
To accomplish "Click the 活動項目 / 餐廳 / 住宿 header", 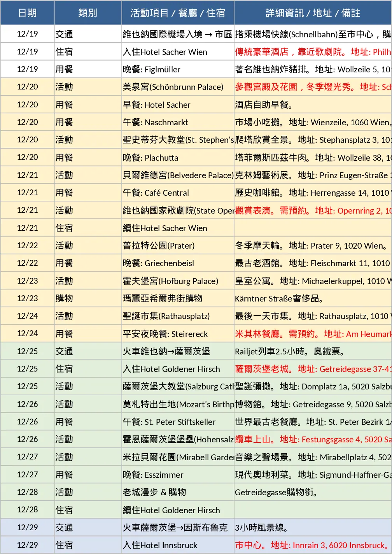I will pyautogui.click(x=178, y=13).
